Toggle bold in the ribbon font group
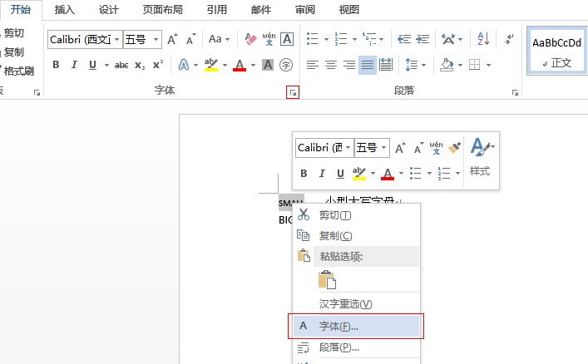 56,65
